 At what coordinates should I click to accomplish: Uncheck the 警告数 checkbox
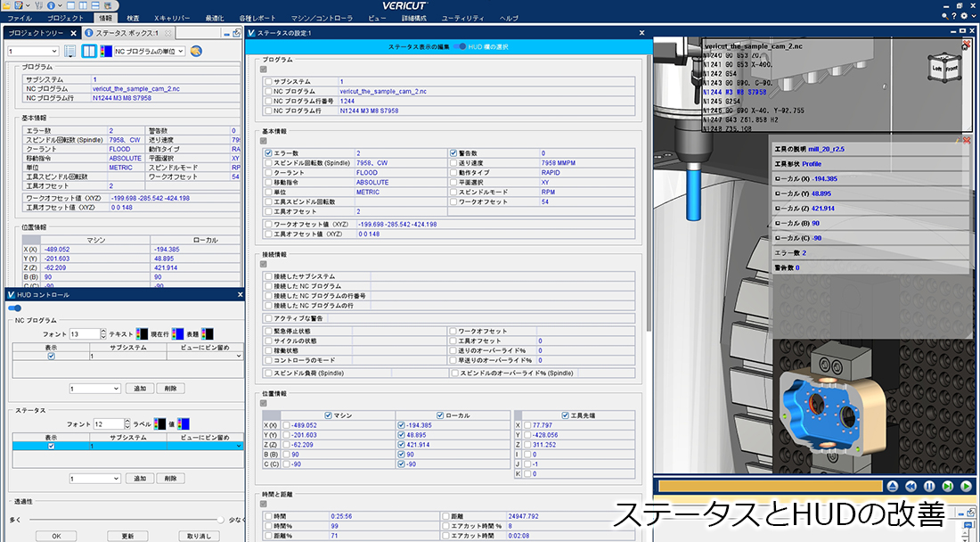(x=453, y=153)
